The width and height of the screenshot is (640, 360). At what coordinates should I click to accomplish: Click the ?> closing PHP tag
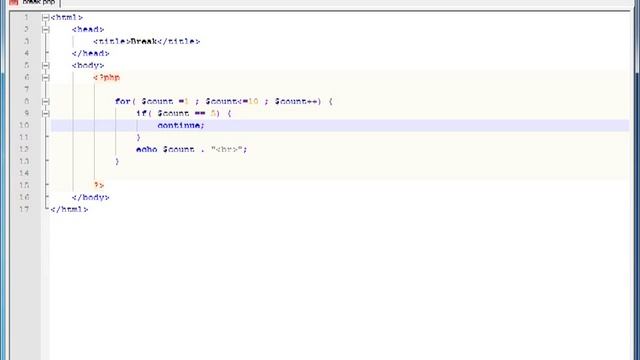98,185
